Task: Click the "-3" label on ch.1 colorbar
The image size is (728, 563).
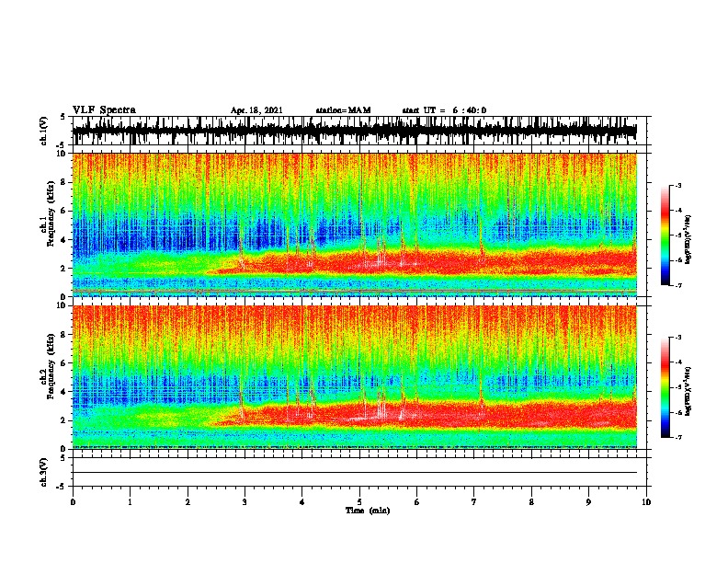Action: [678, 186]
